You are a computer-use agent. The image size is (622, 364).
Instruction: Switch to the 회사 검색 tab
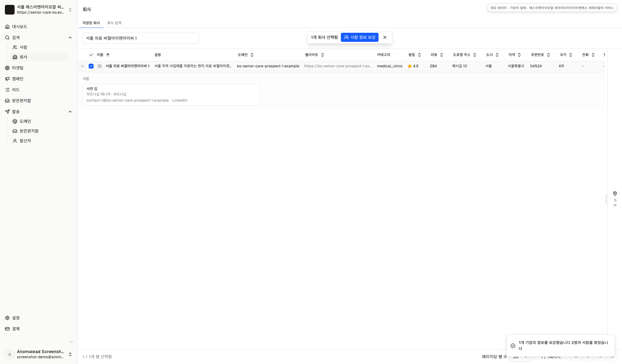point(114,23)
